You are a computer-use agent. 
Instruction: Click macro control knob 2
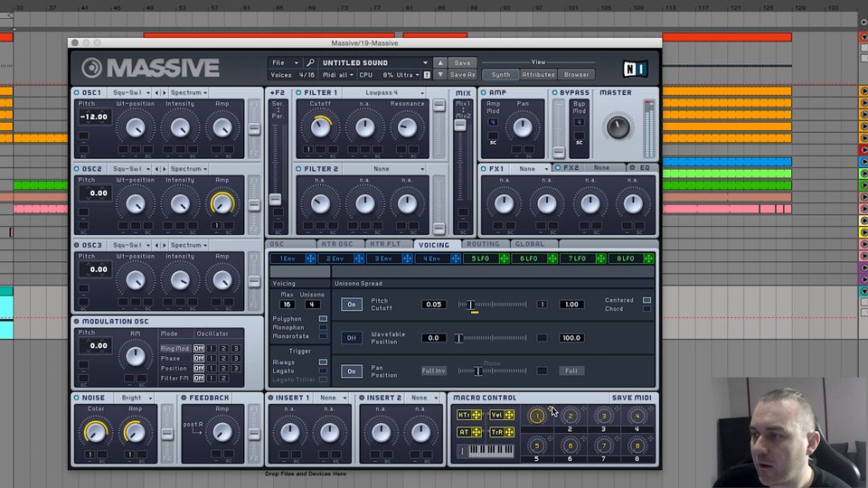[571, 416]
